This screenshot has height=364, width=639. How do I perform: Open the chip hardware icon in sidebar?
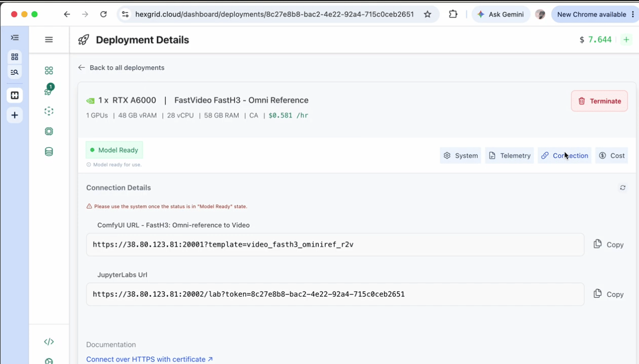(49, 131)
